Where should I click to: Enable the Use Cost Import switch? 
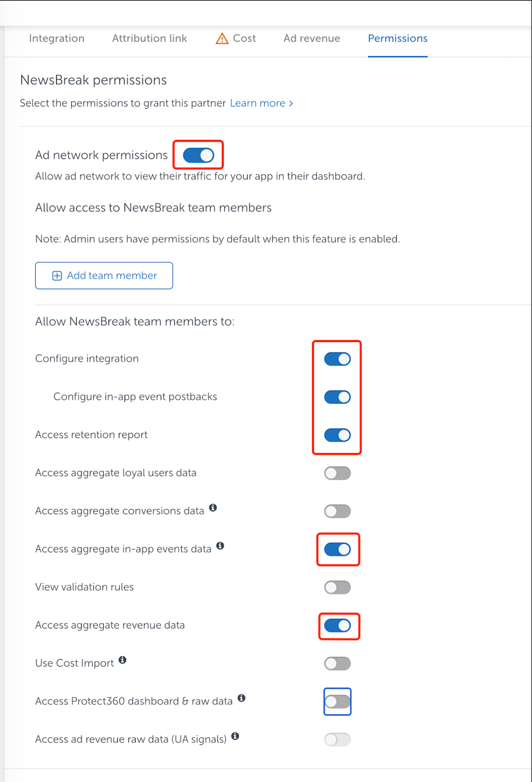(x=337, y=664)
